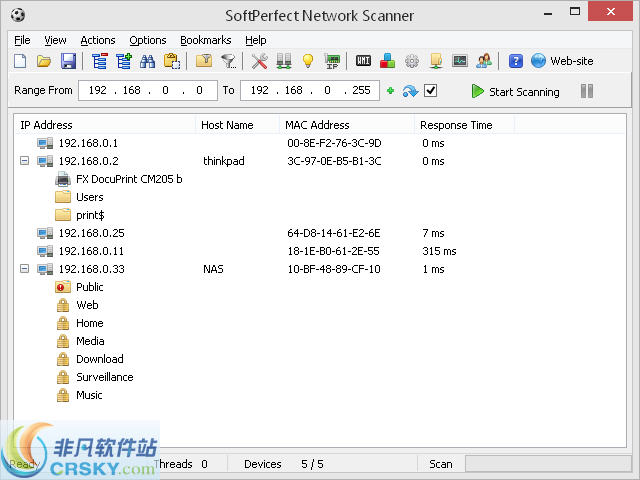Image resolution: width=640 pixels, height=480 pixels.
Task: Click the NAS host name cell
Action: point(213,269)
